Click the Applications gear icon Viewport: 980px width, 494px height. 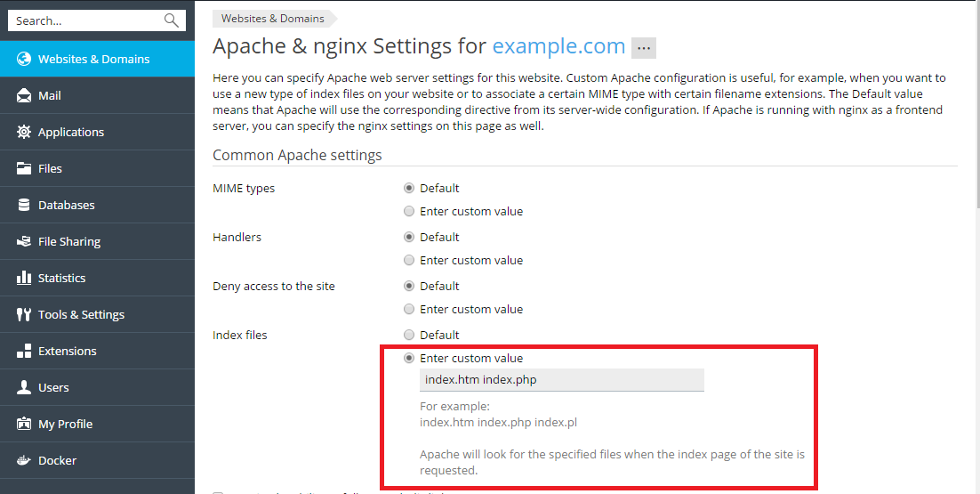(24, 132)
